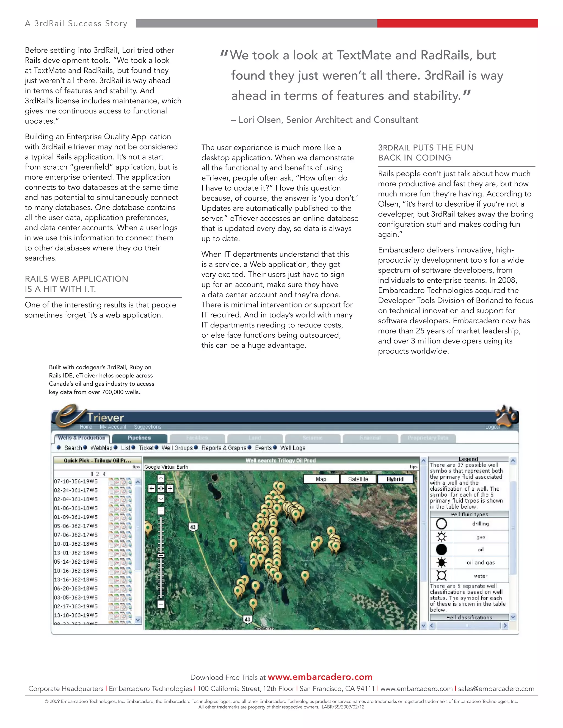Open the Pipelines tab
Image resolution: width=563 pixels, height=728 pixels.
[139, 438]
